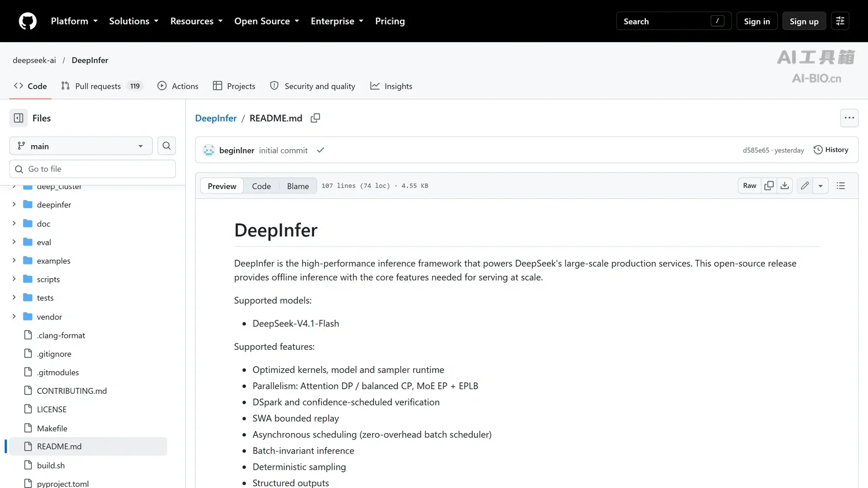Viewport: 868px width, 488px height.
Task: Open the CONTRIBUTING.md file
Action: [72, 391]
